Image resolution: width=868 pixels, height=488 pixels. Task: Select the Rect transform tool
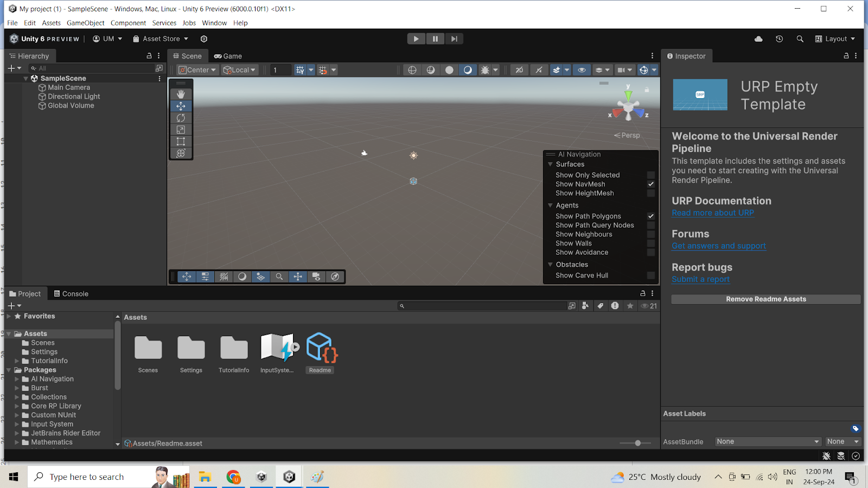pyautogui.click(x=181, y=142)
